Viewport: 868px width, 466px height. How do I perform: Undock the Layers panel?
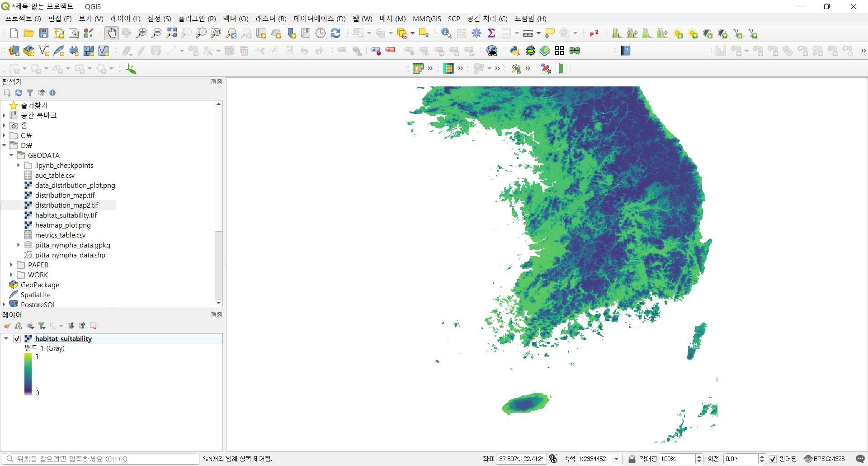pyautogui.click(x=213, y=315)
